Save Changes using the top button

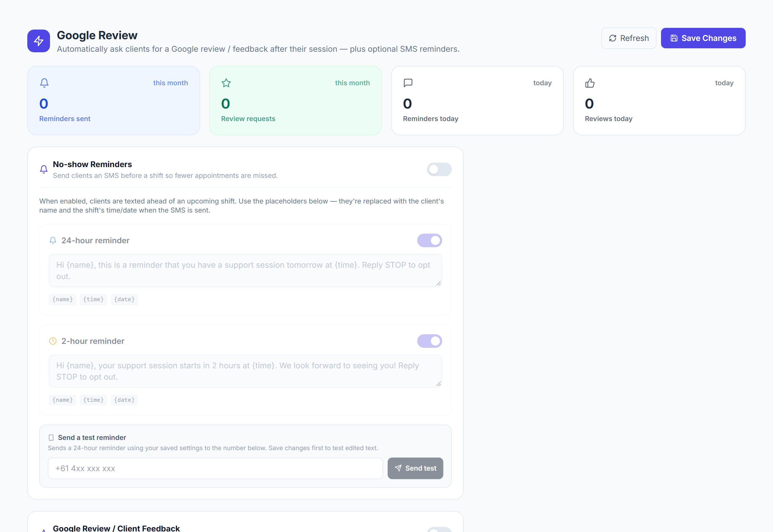click(x=703, y=38)
